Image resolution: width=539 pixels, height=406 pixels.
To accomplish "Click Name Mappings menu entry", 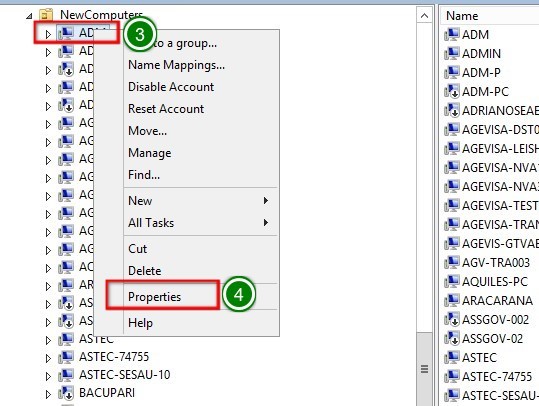I will pyautogui.click(x=176, y=65).
